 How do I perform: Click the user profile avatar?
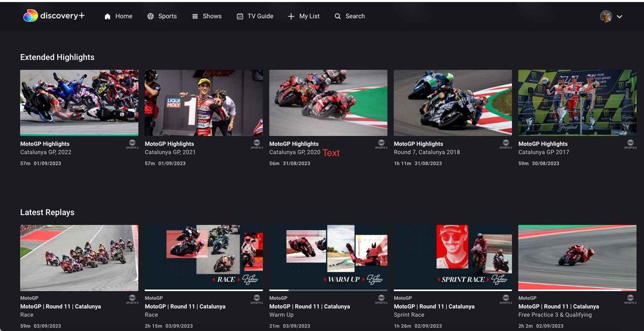pos(605,17)
